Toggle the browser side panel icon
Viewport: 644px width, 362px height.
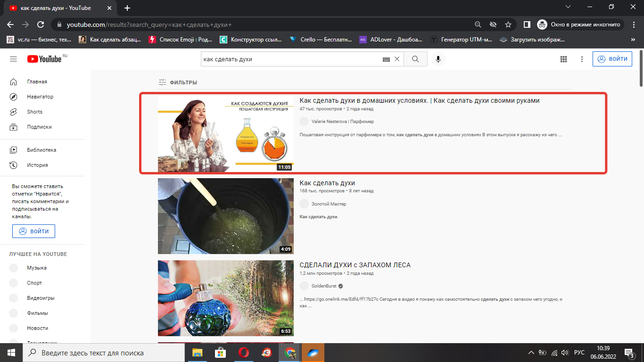pos(527,25)
